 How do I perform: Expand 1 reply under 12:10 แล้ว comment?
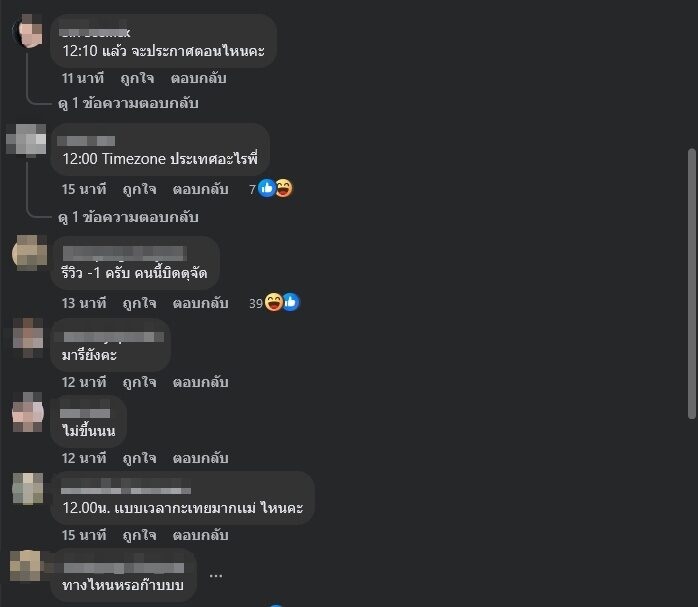point(128,104)
